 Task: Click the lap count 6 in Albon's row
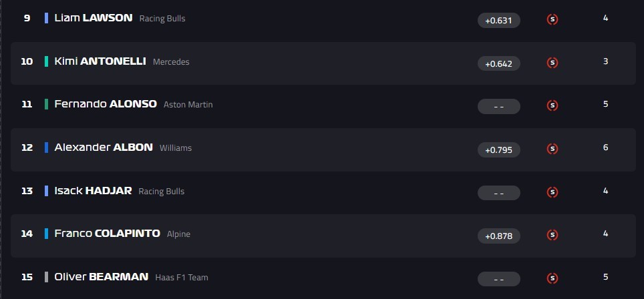(x=605, y=147)
